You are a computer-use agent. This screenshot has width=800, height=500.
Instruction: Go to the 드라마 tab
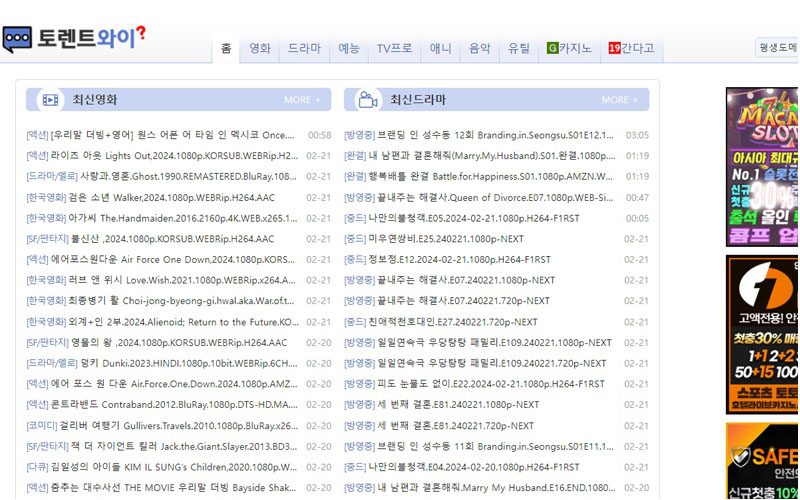pyautogui.click(x=305, y=48)
